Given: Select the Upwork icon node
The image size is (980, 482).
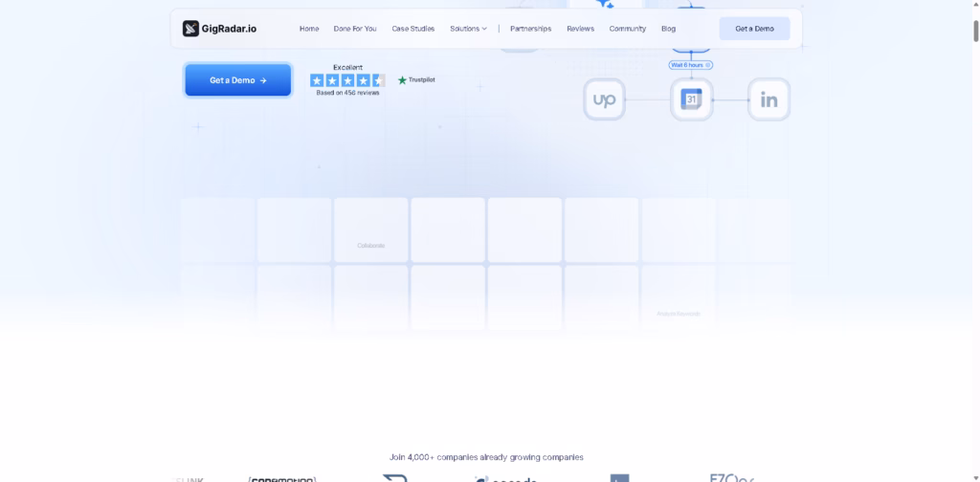Looking at the screenshot, I should 605,99.
